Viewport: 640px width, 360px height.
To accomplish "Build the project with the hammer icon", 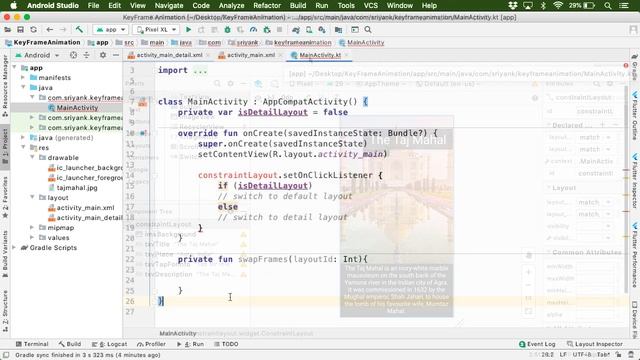I will pyautogui.click(x=79, y=29).
